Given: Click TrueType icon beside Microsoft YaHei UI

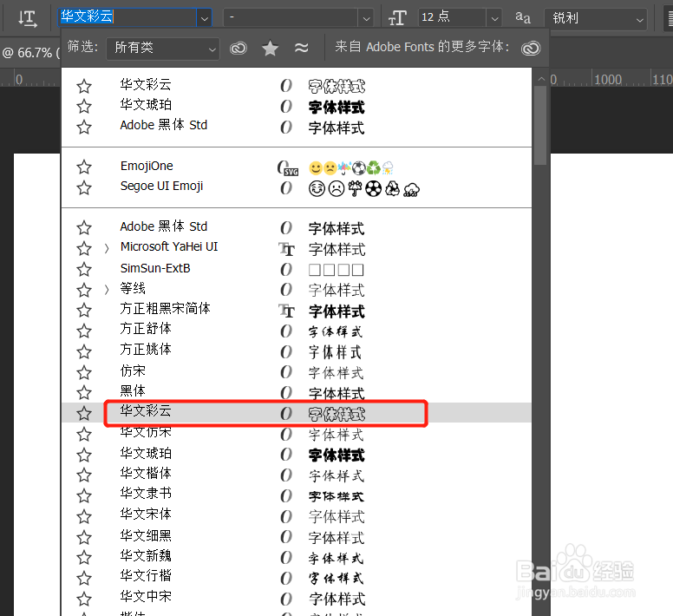Looking at the screenshot, I should point(286,249).
